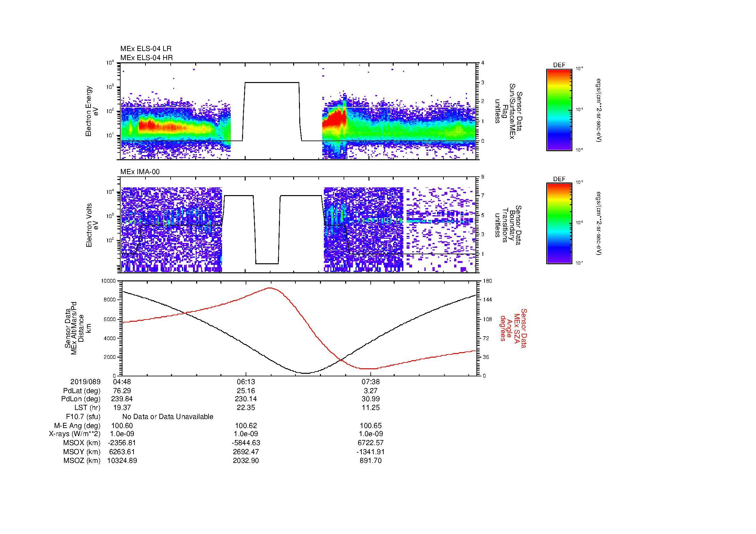Click the MSOZ value 2032.90
This screenshot has width=756, height=534.
point(246,461)
